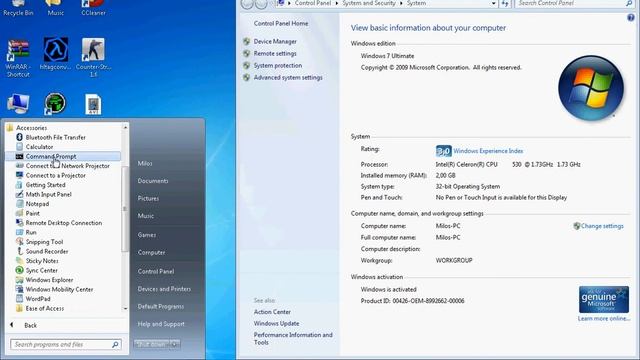Click the Paint program icon
This screenshot has width=640, height=360.
click(x=19, y=213)
